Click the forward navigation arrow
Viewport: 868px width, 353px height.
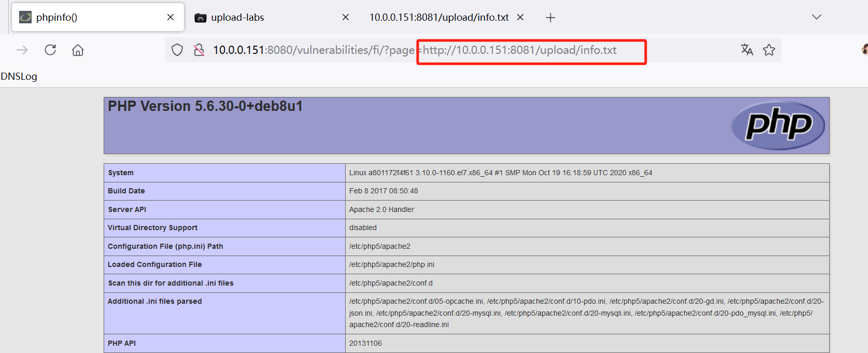click(22, 50)
